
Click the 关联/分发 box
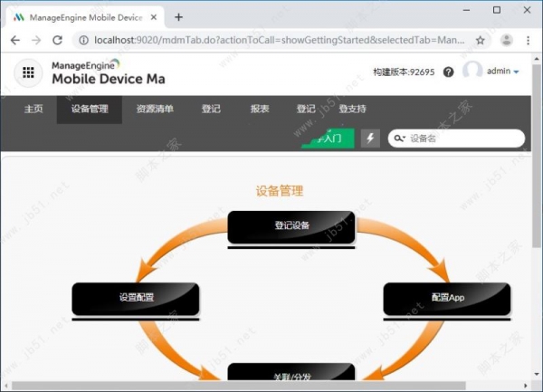(291, 372)
